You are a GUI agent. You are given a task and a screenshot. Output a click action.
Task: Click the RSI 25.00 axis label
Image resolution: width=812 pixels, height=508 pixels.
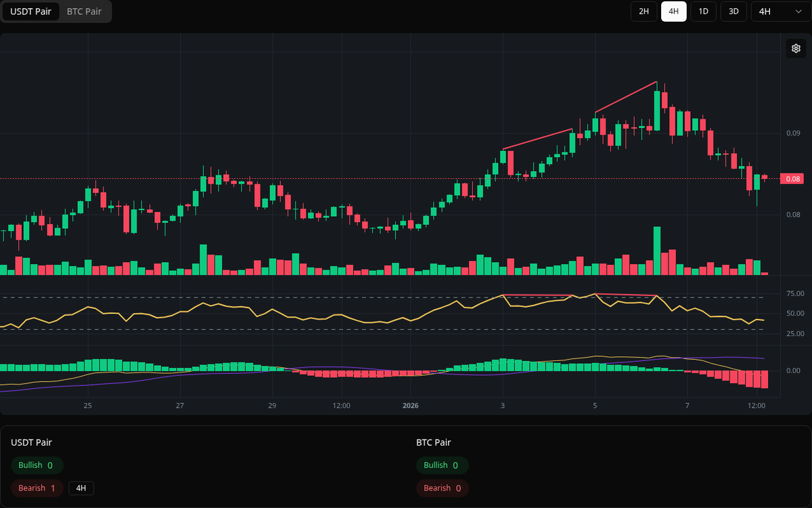click(x=795, y=334)
